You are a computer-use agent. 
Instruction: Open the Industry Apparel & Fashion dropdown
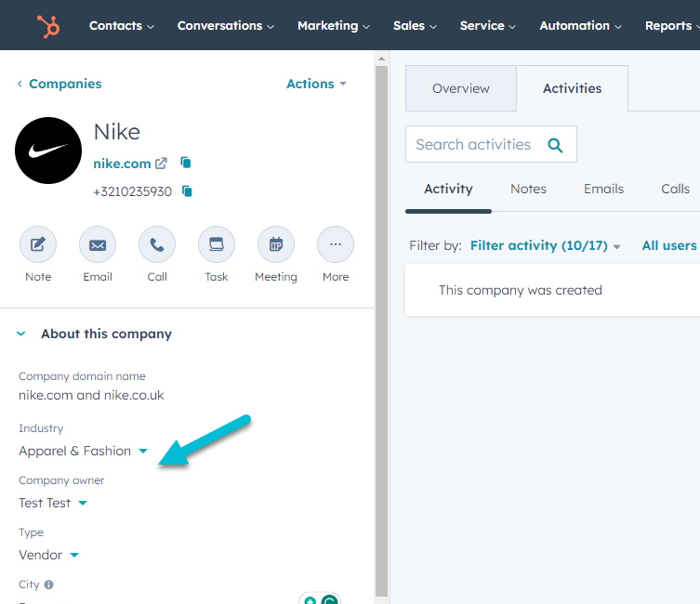tap(83, 451)
